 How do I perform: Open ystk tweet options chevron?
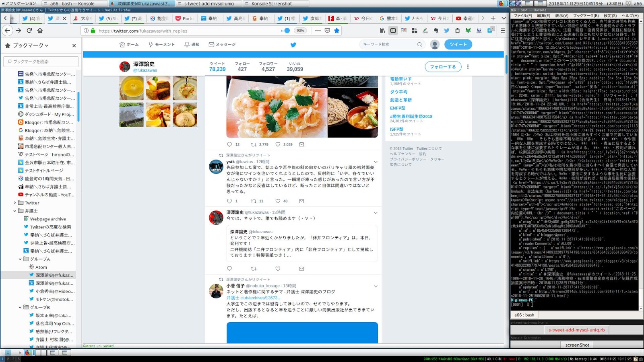coord(376,162)
